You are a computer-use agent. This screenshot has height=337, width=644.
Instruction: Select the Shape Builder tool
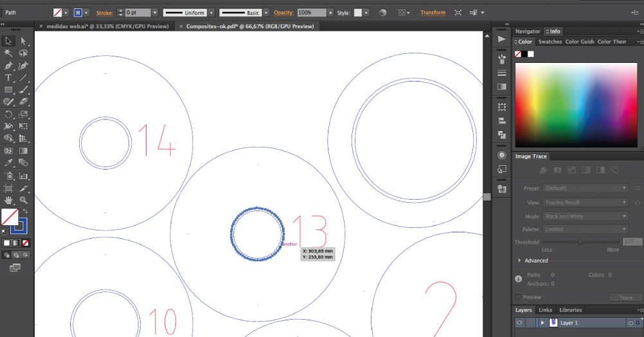coord(8,139)
